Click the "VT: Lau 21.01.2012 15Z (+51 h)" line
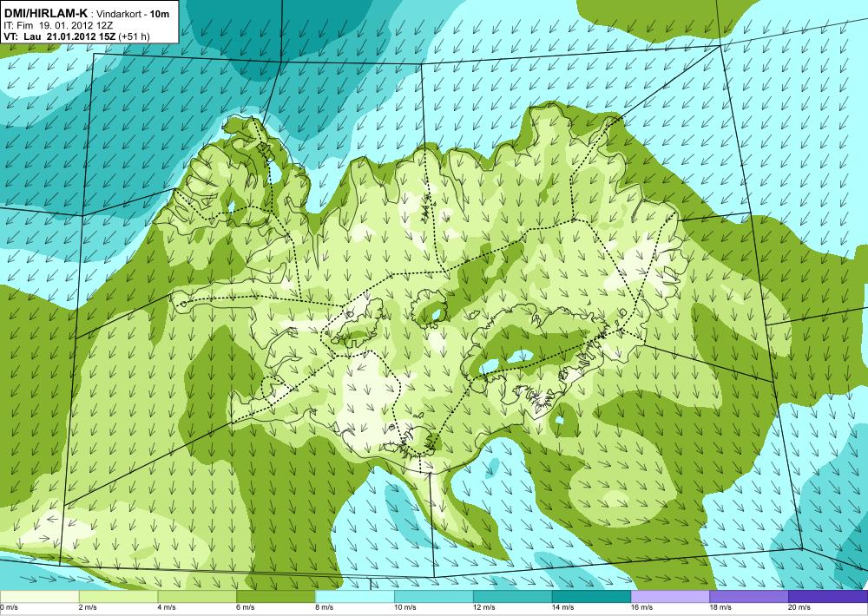868x616 pixels. pyautogui.click(x=76, y=36)
